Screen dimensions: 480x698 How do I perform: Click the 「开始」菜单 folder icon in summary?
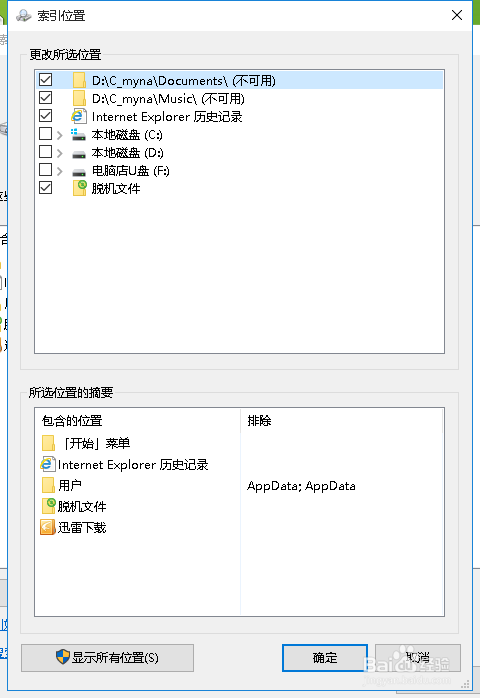coord(48,443)
